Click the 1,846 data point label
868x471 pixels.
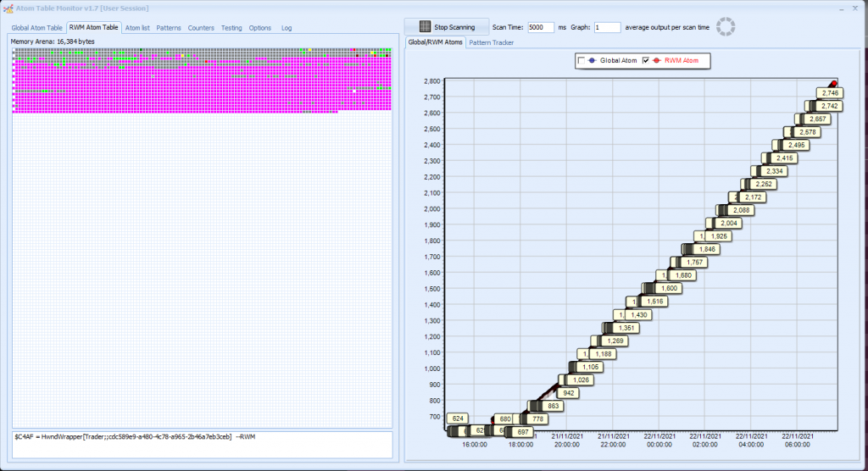pyautogui.click(x=706, y=249)
